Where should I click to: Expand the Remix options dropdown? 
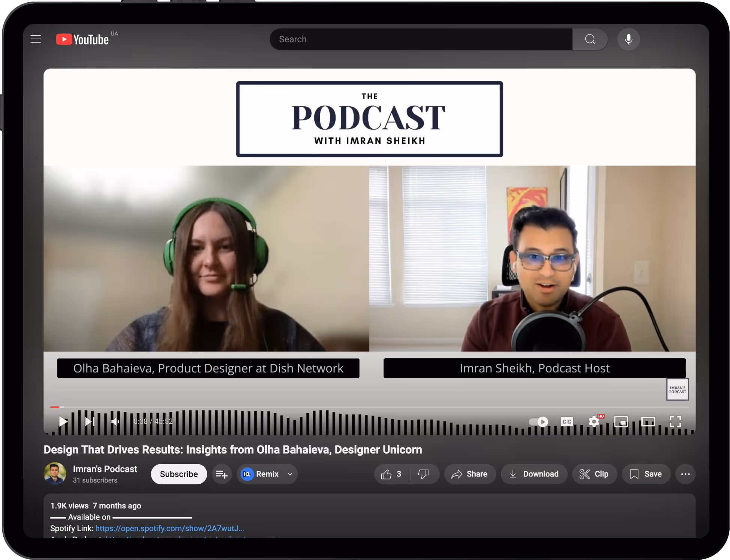290,474
